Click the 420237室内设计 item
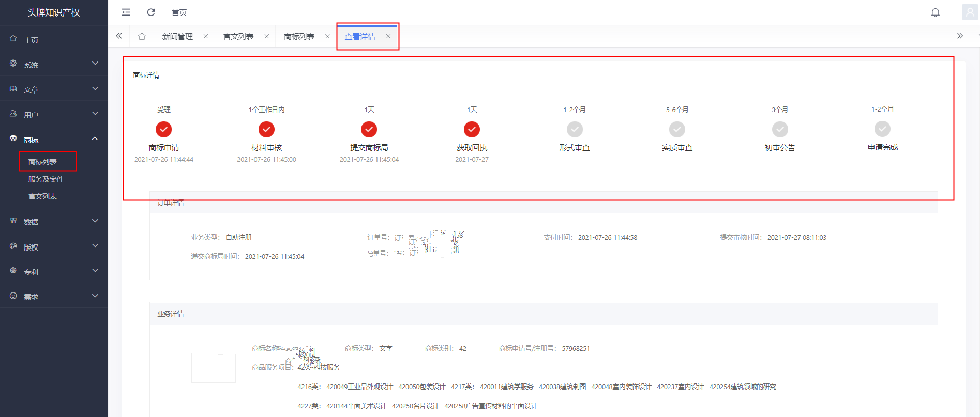The image size is (980, 417). [x=681, y=387]
